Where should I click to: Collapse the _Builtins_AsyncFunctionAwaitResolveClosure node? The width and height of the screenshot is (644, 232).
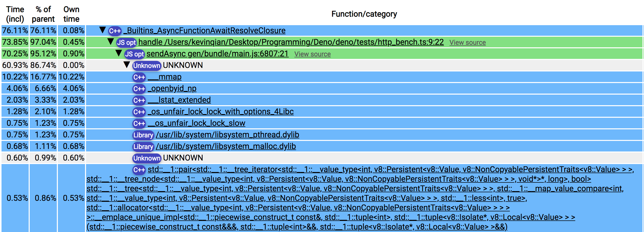(x=102, y=30)
